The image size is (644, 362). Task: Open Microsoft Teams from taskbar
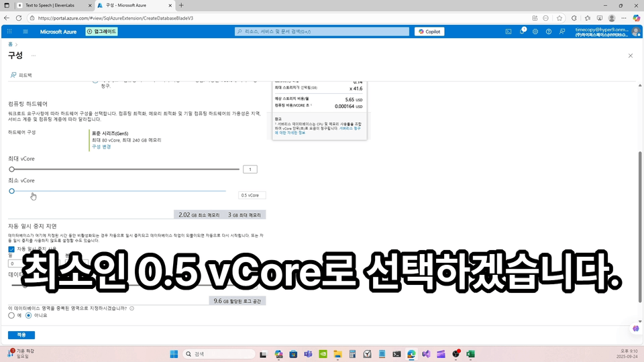click(x=308, y=354)
